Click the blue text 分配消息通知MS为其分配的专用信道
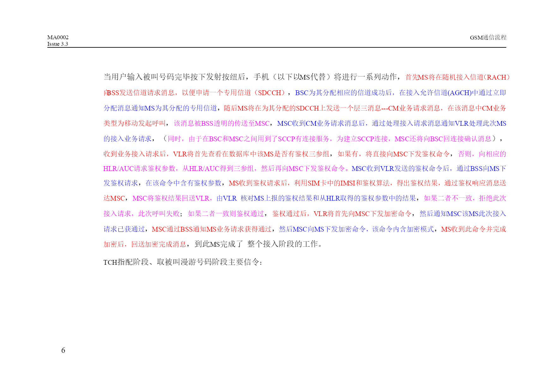The width and height of the screenshot is (554, 392). (x=160, y=108)
